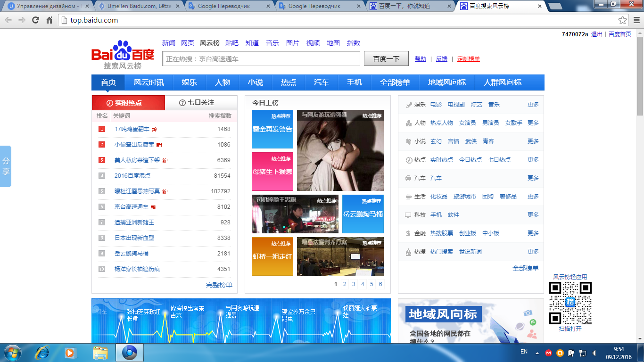Click the 汽车 category car icon
This screenshot has width=644, height=362.
(408, 178)
